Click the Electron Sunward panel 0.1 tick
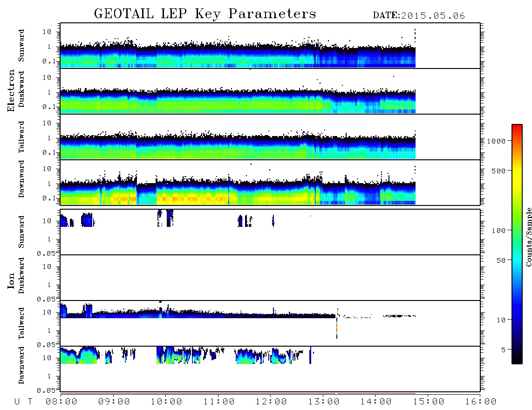The image size is (532, 410). (49, 61)
